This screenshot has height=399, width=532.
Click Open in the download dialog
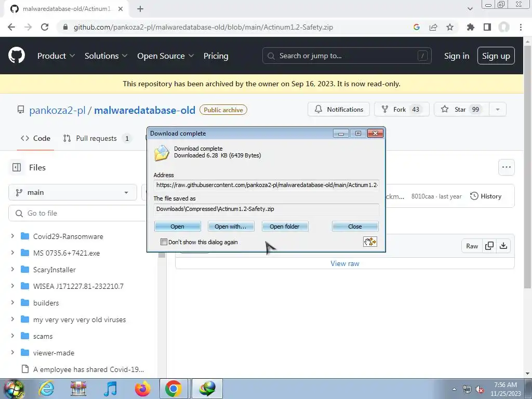pyautogui.click(x=178, y=227)
